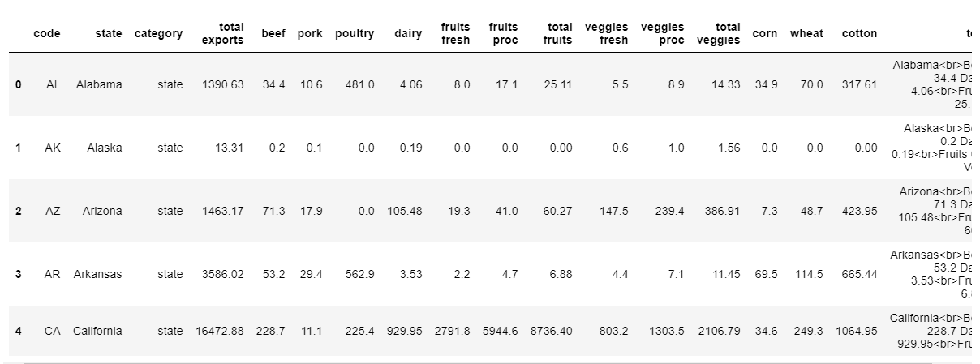Select row index 4
980x364 pixels.
click(18, 331)
